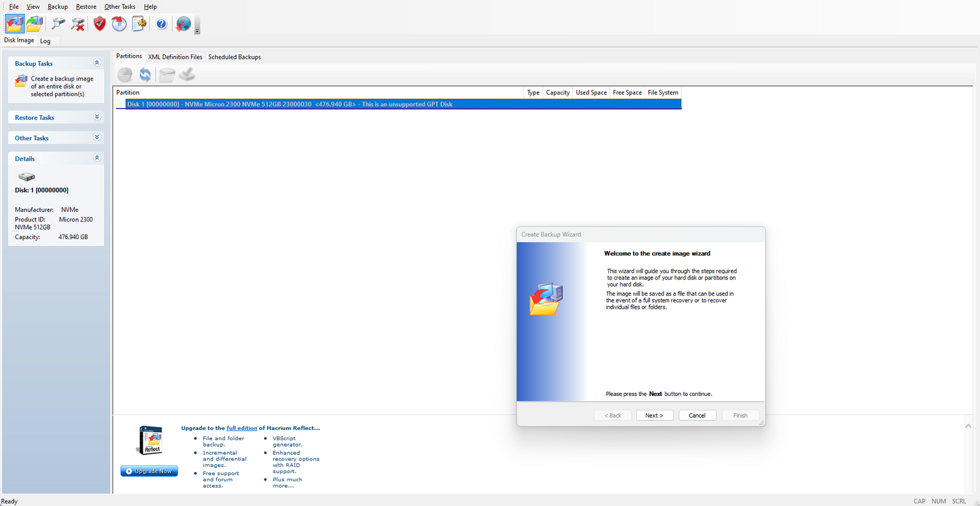Click the red shield Verify icon
The image size is (980, 506).
(99, 24)
